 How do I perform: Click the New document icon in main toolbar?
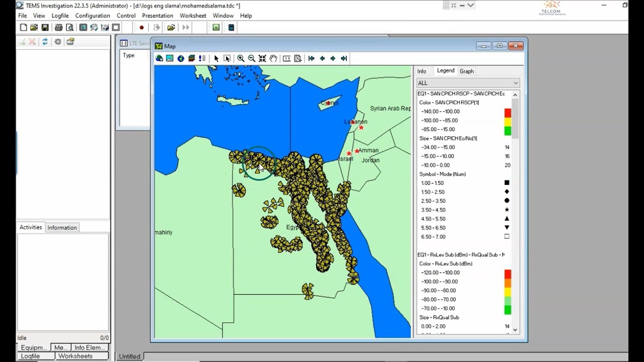(23, 28)
